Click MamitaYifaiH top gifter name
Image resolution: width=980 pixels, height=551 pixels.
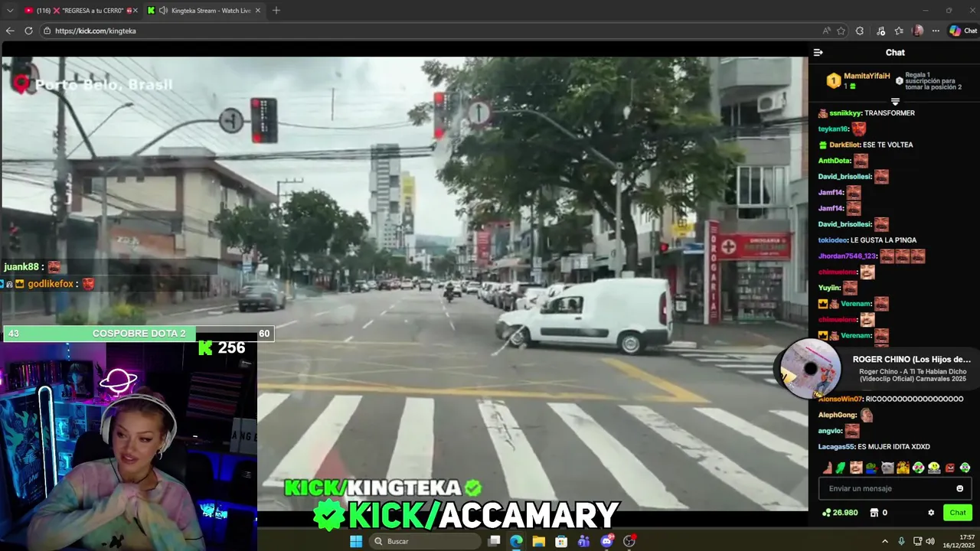click(x=867, y=77)
